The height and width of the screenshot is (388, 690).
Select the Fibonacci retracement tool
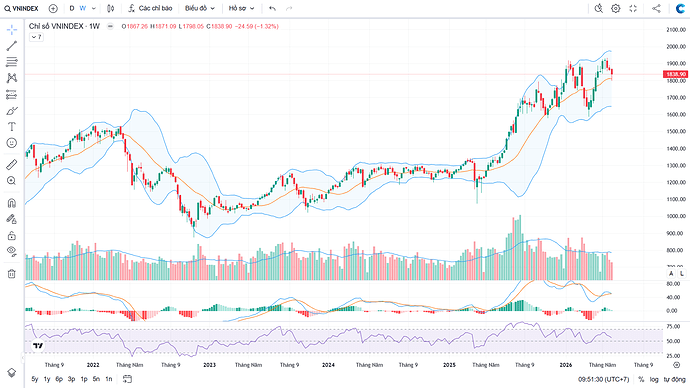pyautogui.click(x=12, y=62)
